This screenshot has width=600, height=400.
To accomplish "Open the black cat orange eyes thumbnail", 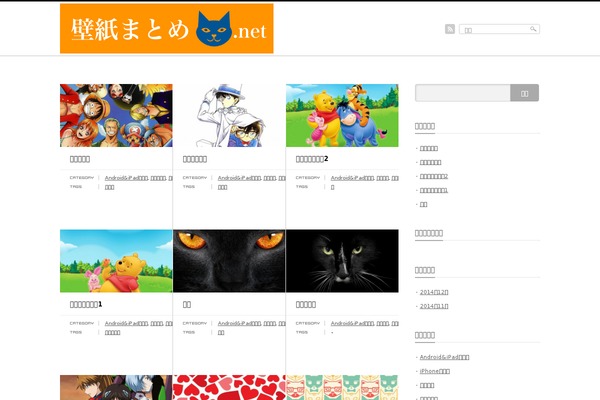I will point(229,261).
